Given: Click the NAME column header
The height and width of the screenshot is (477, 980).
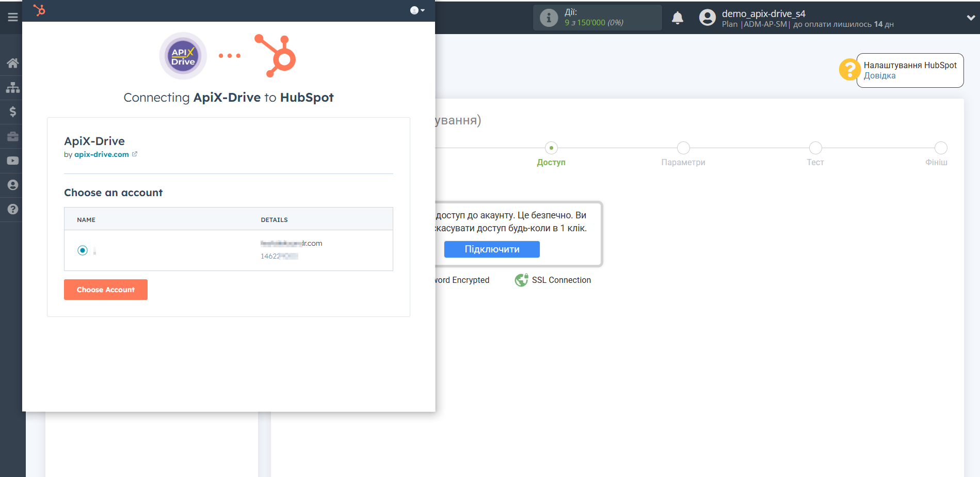Looking at the screenshot, I should click(x=86, y=220).
